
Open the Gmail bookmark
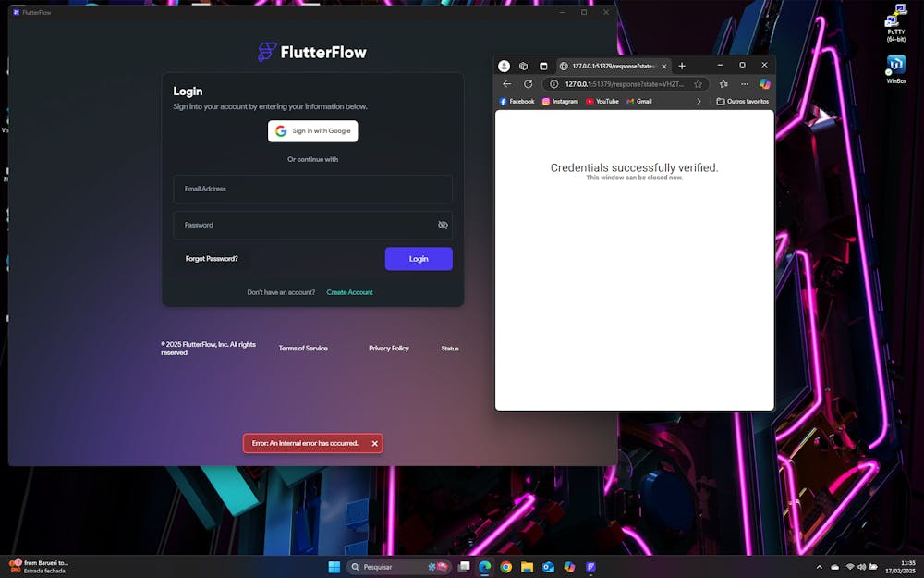click(x=639, y=102)
